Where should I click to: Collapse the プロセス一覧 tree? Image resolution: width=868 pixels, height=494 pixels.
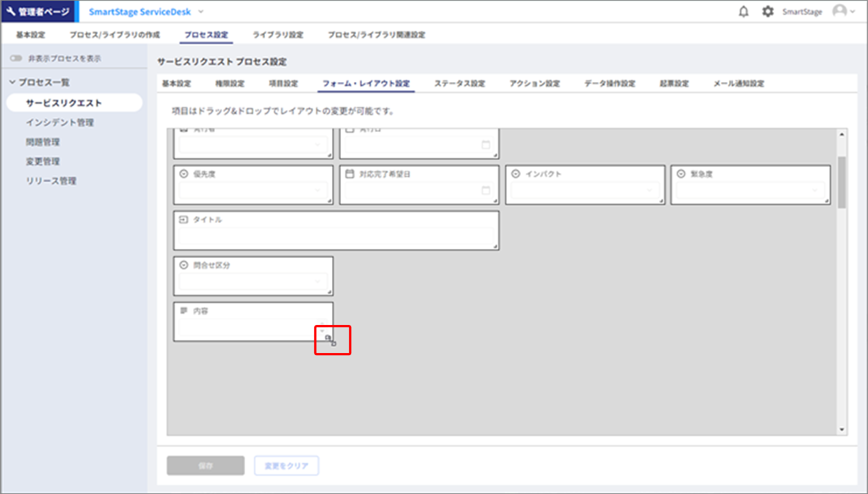point(12,82)
